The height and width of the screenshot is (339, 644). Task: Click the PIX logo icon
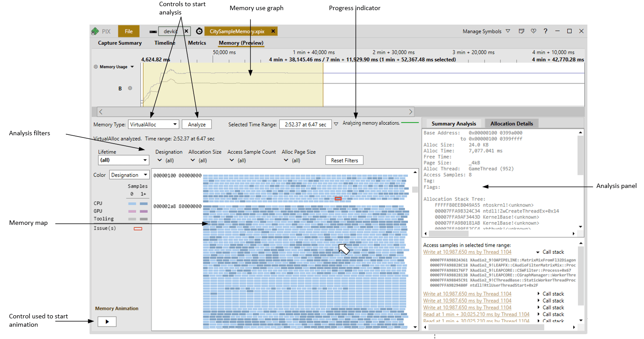click(x=95, y=32)
